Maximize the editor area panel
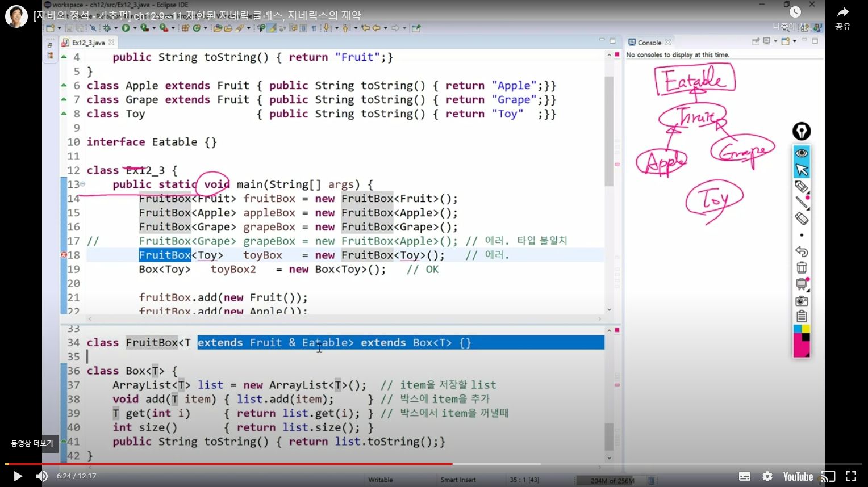This screenshot has width=868, height=487. pyautogui.click(x=612, y=41)
